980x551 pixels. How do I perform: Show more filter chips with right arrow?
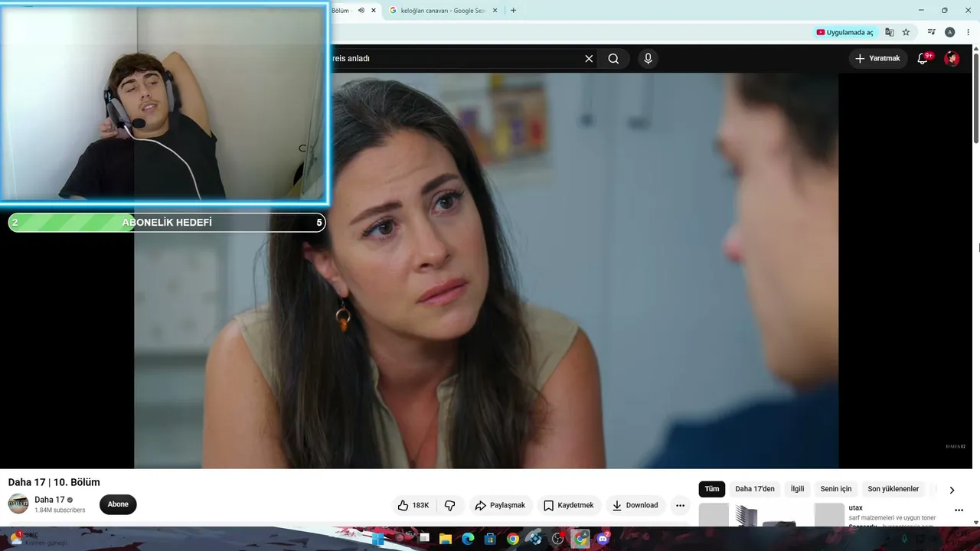(x=952, y=490)
